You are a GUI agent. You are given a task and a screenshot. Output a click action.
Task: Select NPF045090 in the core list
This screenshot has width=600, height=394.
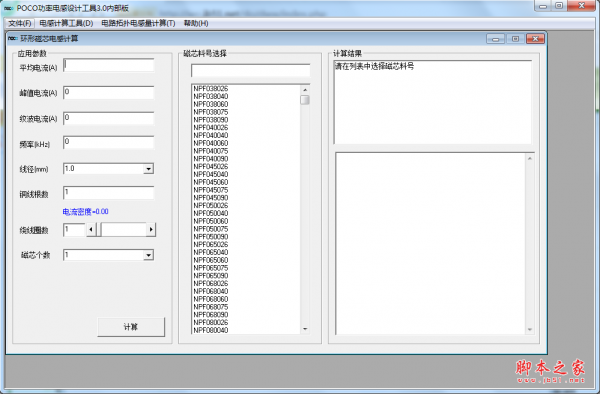click(211, 198)
